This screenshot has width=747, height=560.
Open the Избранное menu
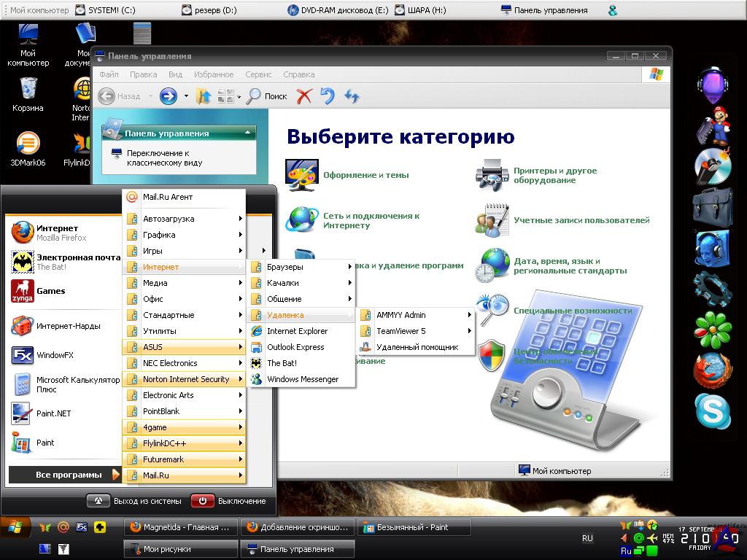tap(214, 74)
